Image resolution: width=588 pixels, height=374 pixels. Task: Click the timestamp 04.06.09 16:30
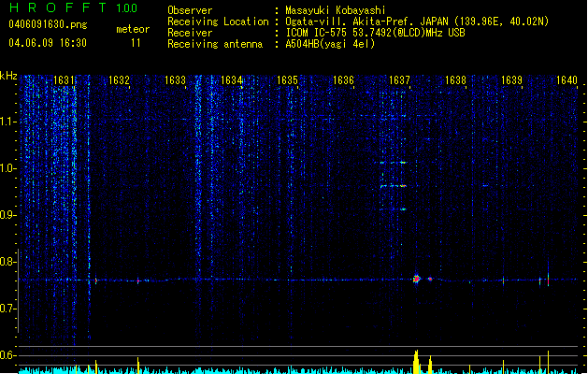(x=48, y=43)
